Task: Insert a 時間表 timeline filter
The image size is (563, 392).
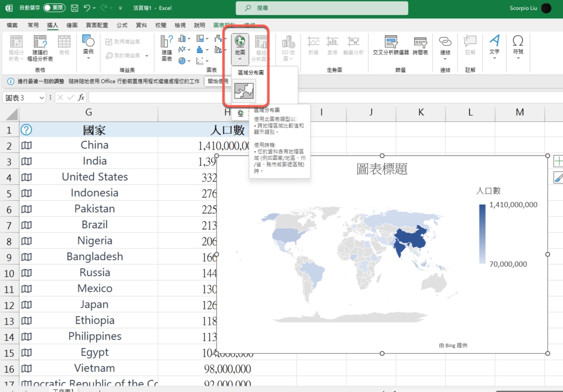Action: click(420, 45)
